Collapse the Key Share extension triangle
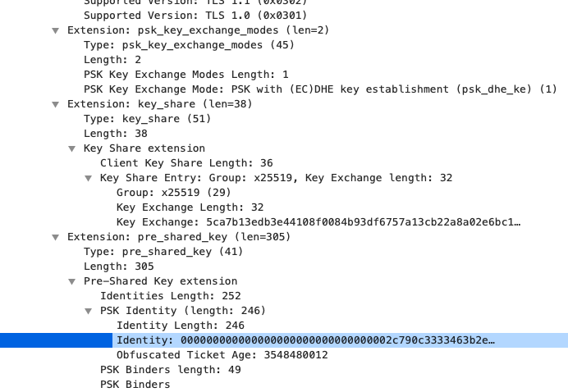This screenshot has height=392, width=568. click(71, 148)
